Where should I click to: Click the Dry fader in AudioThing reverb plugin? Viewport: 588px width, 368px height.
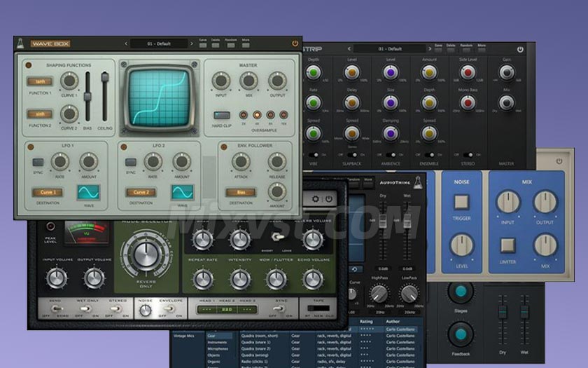tap(382, 222)
